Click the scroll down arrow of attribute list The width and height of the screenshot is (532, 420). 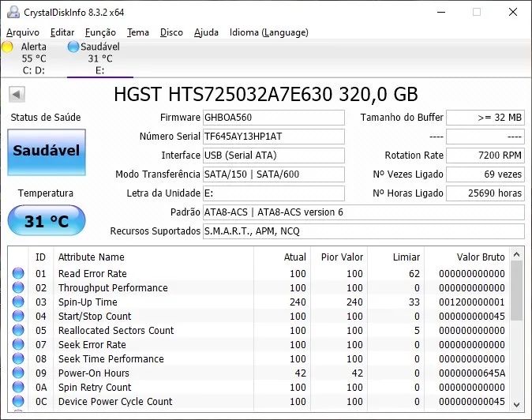pos(517,405)
